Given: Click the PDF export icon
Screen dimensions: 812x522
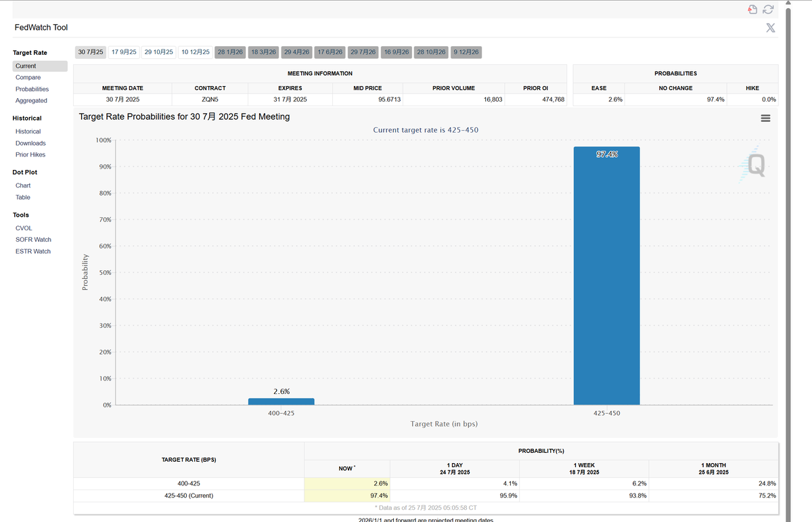Looking at the screenshot, I should [752, 9].
